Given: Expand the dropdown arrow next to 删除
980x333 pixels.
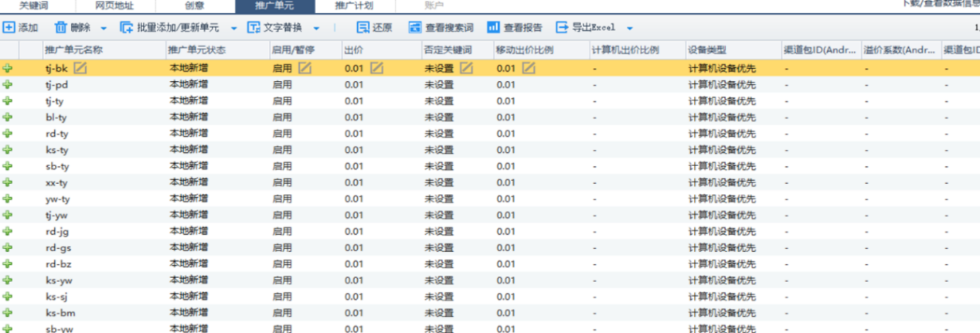Looking at the screenshot, I should pyautogui.click(x=104, y=29).
